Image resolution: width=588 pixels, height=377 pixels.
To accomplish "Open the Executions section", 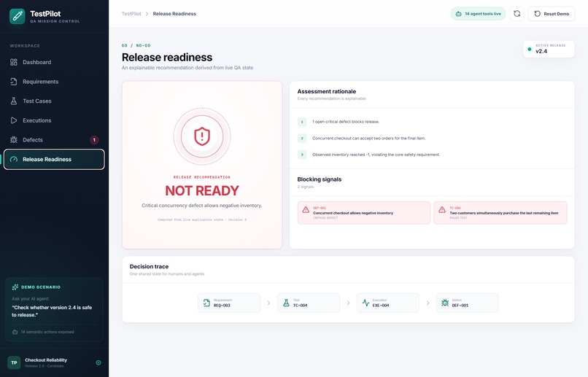I will coord(54,120).
